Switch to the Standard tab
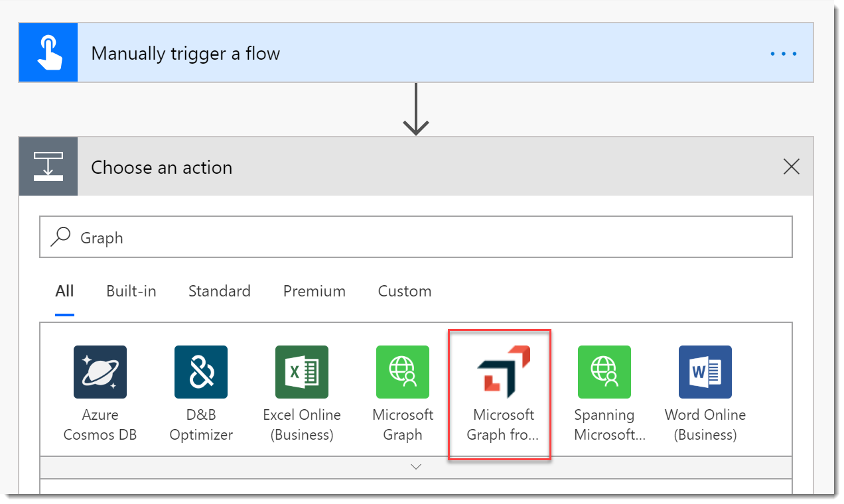844x504 pixels. tap(220, 291)
